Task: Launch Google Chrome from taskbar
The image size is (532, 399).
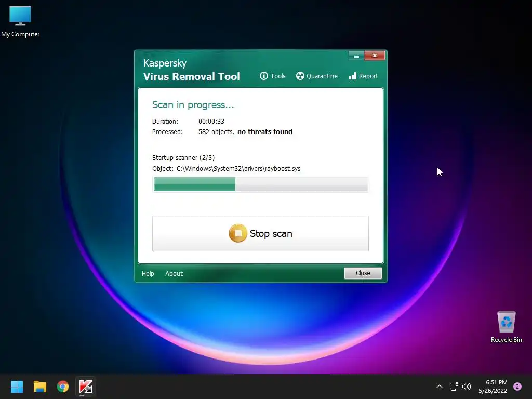Action: pos(63,387)
